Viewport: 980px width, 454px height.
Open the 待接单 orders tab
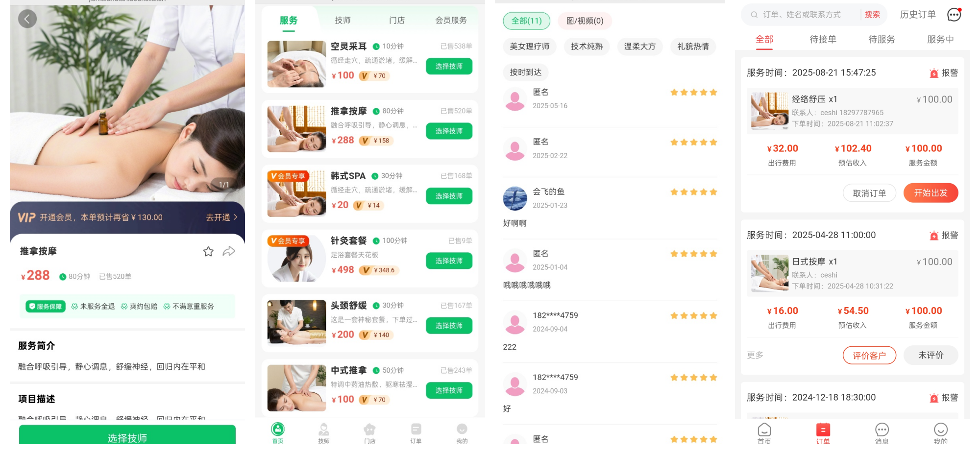[x=823, y=39]
